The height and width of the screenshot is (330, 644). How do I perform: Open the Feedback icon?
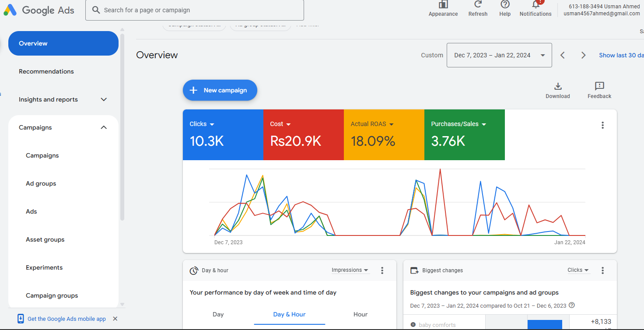(x=599, y=86)
